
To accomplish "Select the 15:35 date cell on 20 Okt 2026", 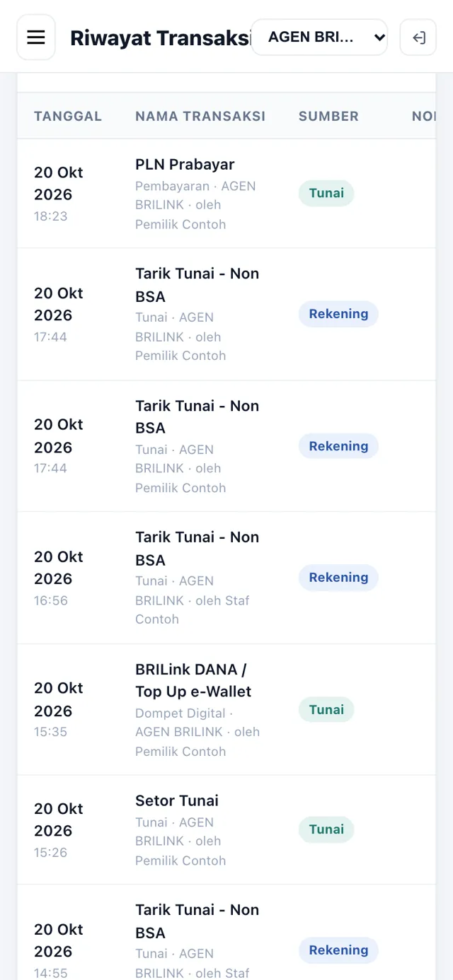I will coord(59,709).
